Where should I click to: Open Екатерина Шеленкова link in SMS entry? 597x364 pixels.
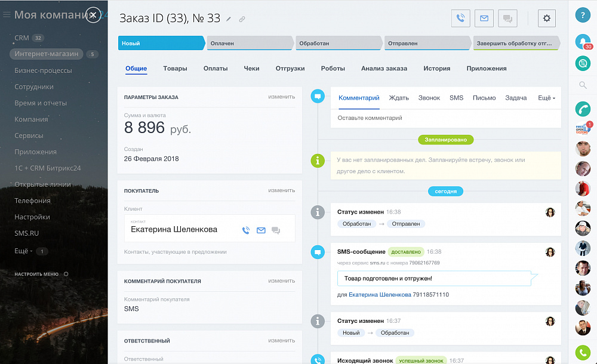(380, 295)
